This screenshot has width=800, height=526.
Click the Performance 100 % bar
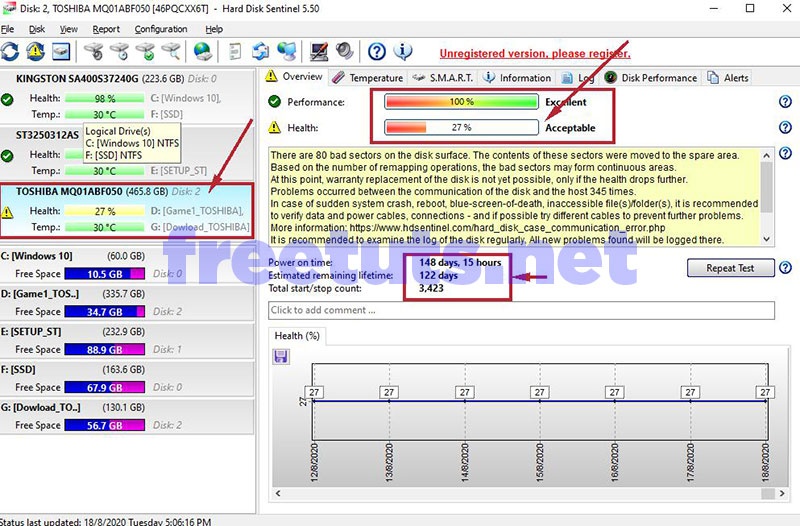(x=461, y=102)
